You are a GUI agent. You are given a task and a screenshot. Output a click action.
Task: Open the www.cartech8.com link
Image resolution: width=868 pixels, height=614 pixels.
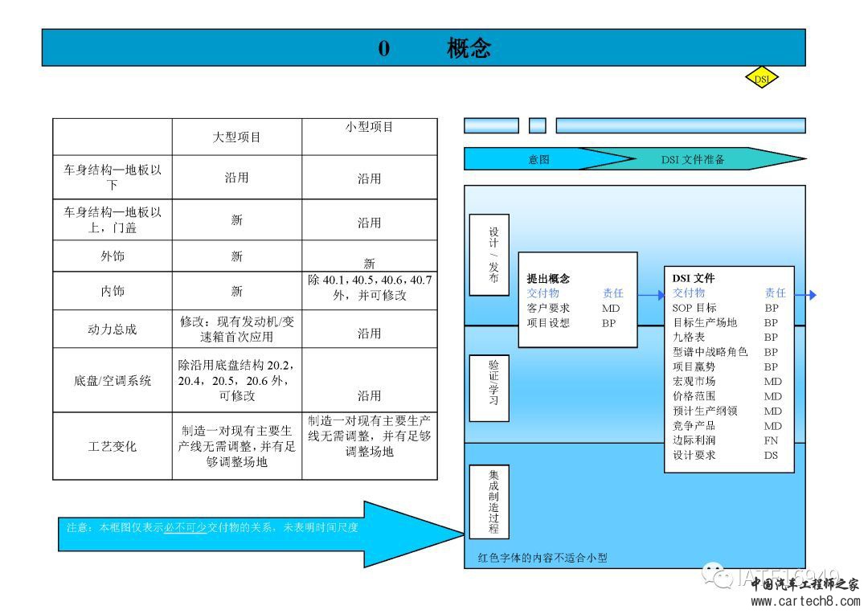[x=805, y=601]
